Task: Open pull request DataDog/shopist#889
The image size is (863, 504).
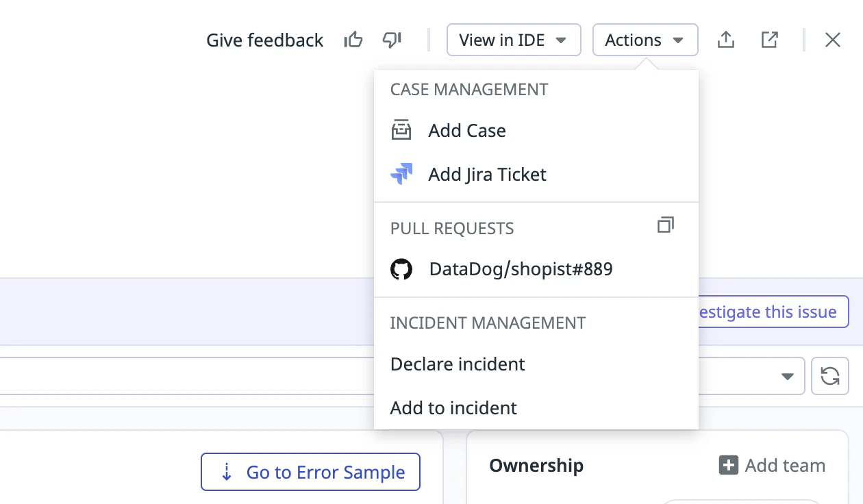Action: click(x=521, y=270)
